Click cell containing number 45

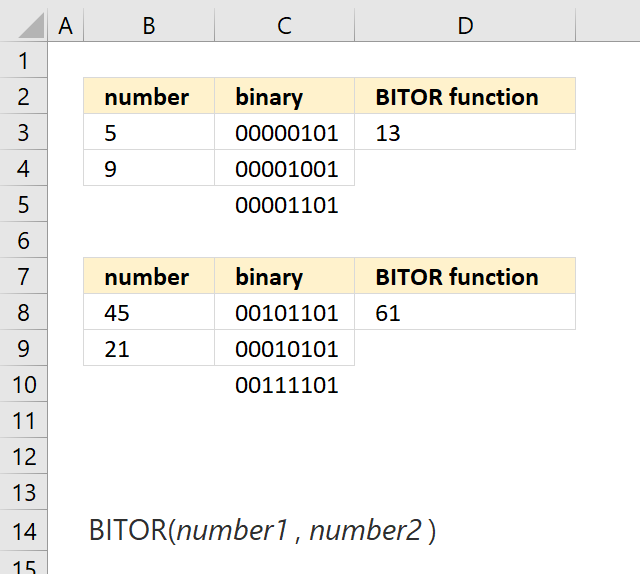(x=149, y=312)
